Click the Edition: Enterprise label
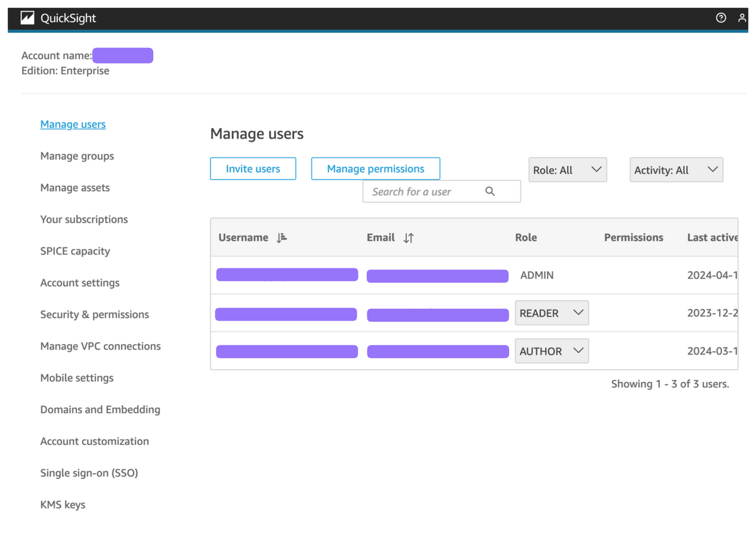 66,71
